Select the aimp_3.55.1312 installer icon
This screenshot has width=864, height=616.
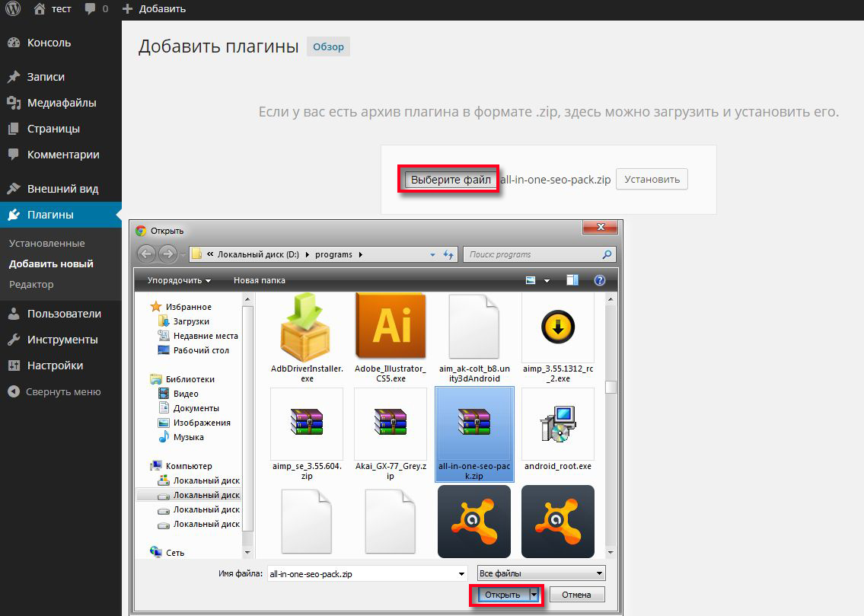pyautogui.click(x=557, y=328)
